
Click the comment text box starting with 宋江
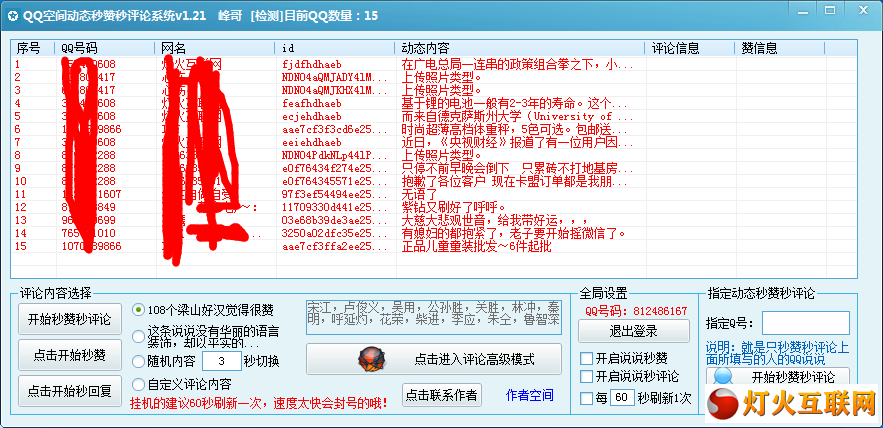(x=434, y=317)
